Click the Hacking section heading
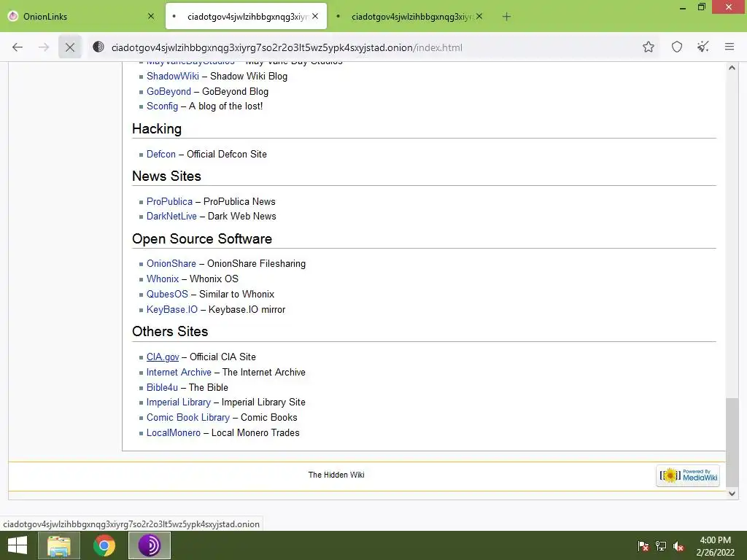Screen dimensions: 747x560 [x=157, y=129]
